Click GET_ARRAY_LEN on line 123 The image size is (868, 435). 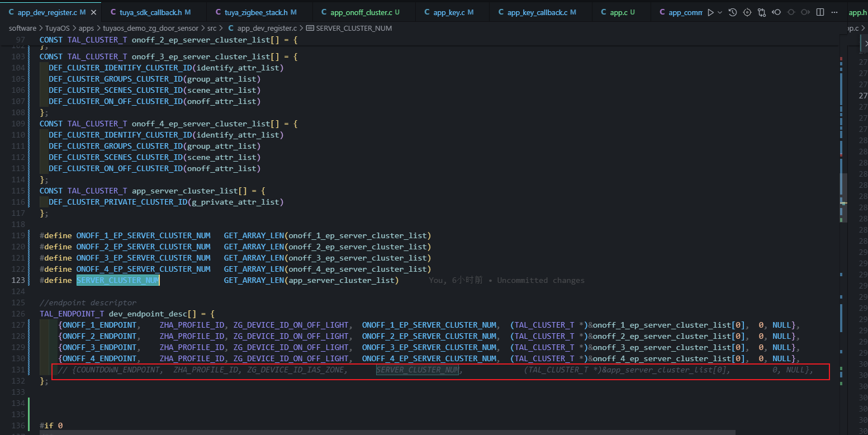point(254,280)
